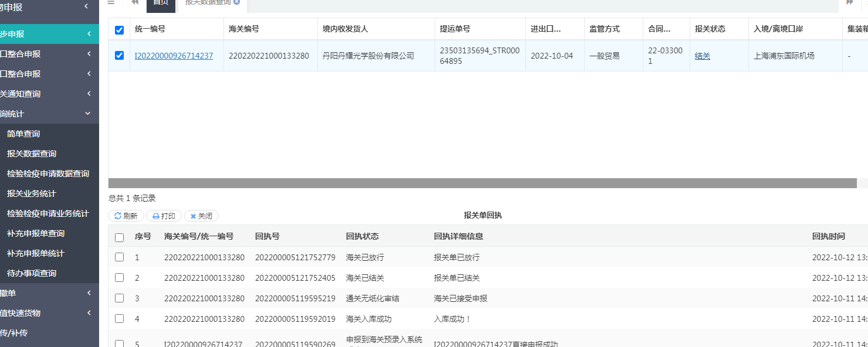
Task: Click the 关闭 button in the receipt panel
Action: [201, 216]
